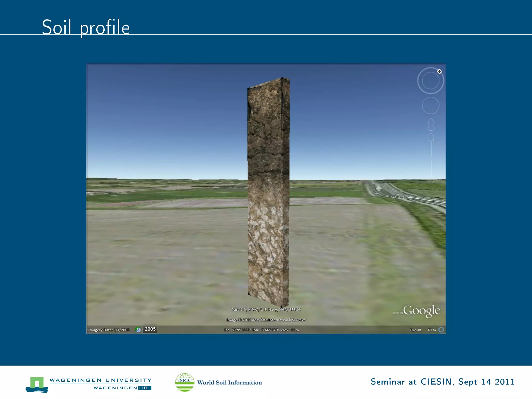
Task: Click the zoom-out end of the zoom slider
Action: (431, 179)
